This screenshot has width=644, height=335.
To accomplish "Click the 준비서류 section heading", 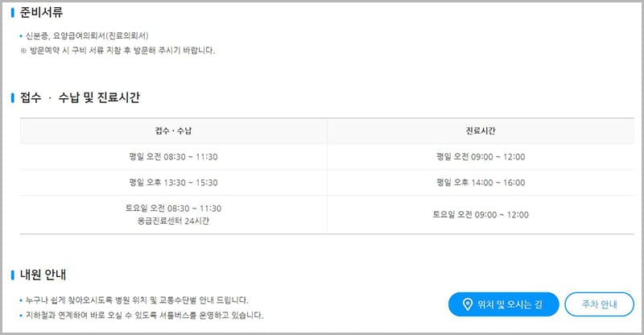I will (42, 13).
